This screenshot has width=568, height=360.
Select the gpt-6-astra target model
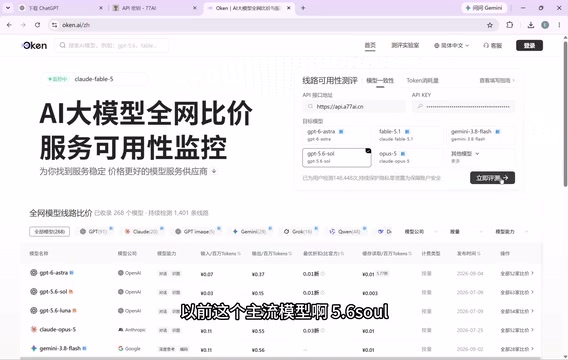(x=337, y=135)
